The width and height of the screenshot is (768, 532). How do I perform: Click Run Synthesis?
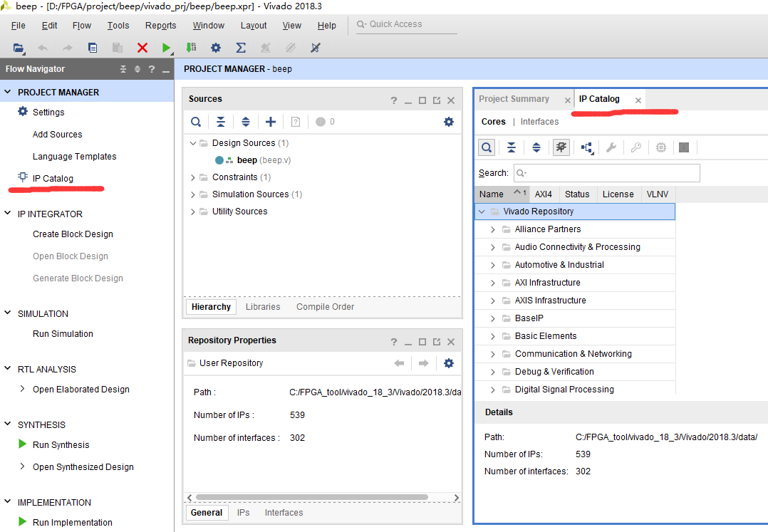(61, 445)
